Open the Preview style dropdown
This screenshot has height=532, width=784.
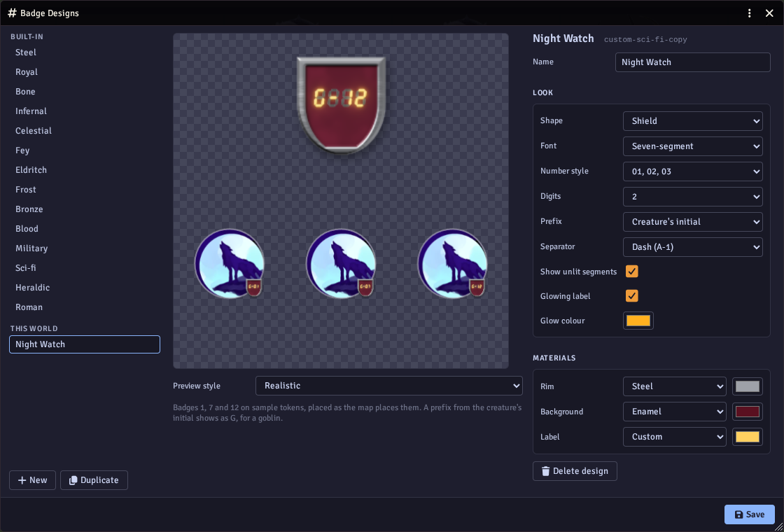click(x=389, y=386)
